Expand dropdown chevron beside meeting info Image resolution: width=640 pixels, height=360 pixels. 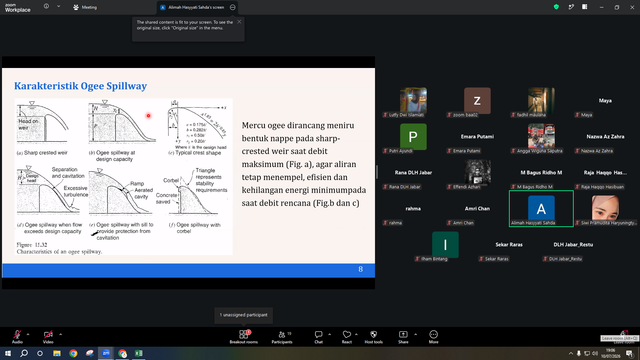58,7
